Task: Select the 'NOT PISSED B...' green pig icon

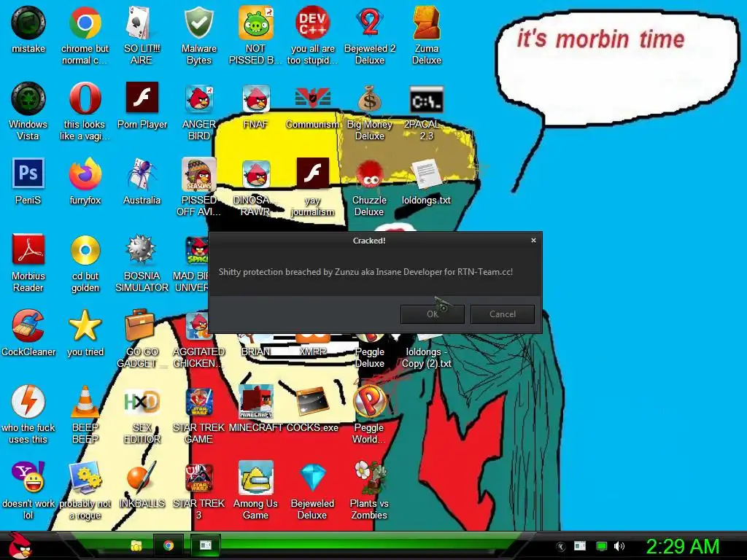Action: click(256, 23)
